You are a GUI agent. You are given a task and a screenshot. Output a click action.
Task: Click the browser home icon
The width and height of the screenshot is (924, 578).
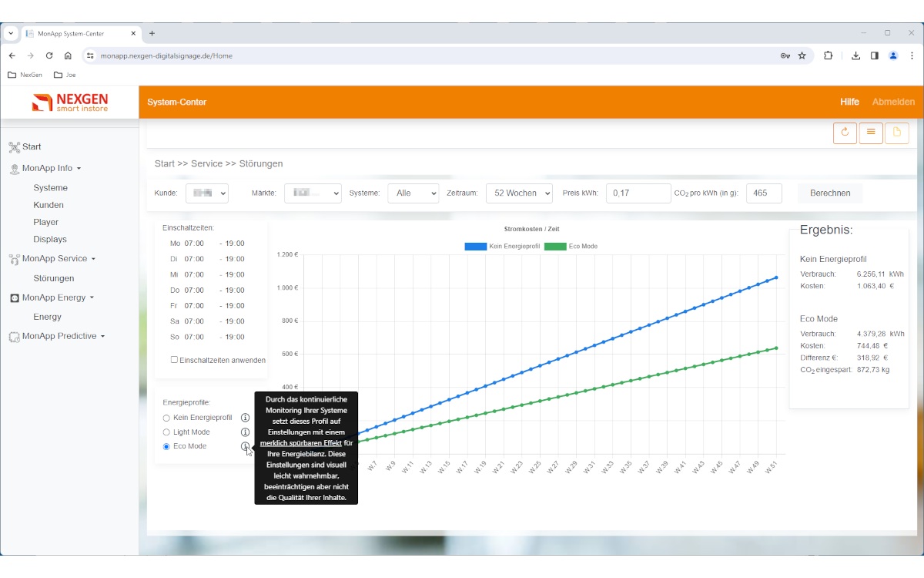(x=68, y=55)
